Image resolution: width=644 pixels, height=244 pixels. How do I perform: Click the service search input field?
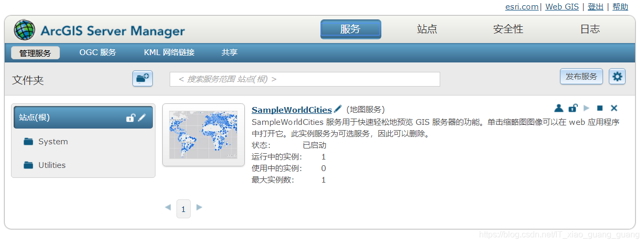point(305,79)
